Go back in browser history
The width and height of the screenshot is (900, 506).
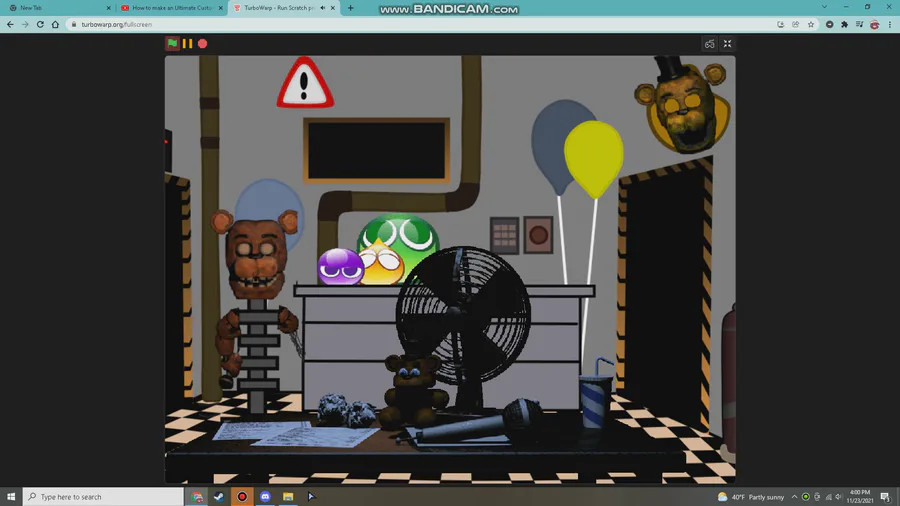point(10,25)
